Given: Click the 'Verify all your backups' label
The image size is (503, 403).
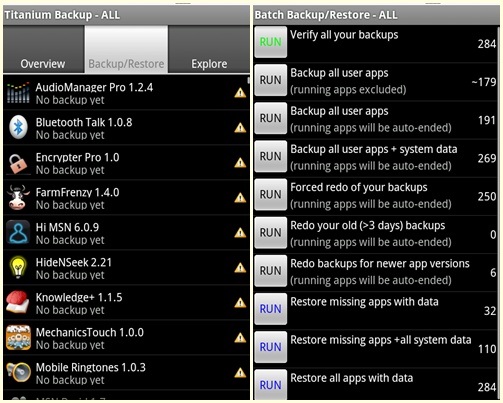Looking at the screenshot, I should pyautogui.click(x=344, y=35).
